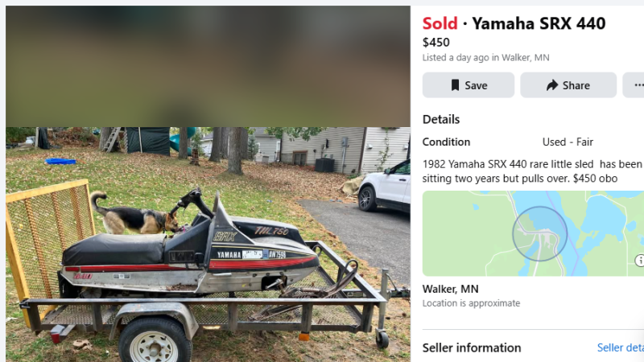Share the snowmobile listing
This screenshot has height=362, width=644.
click(x=568, y=85)
